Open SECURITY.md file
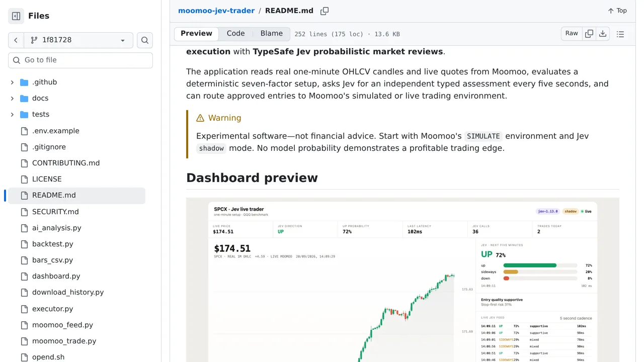 tap(55, 212)
